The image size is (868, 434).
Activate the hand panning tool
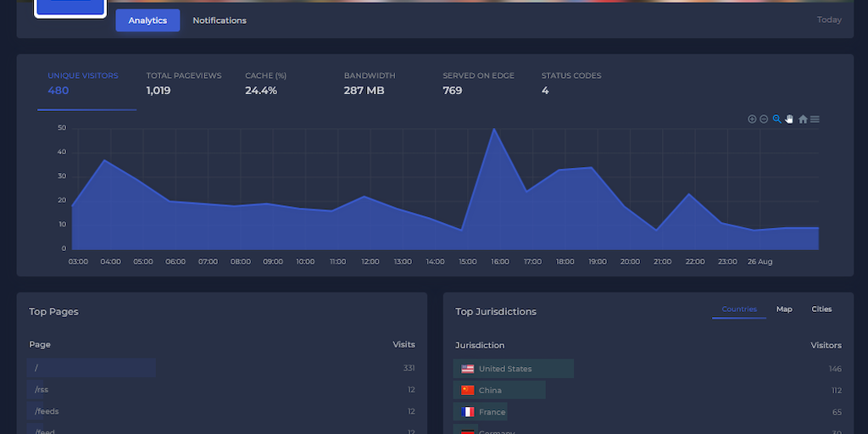(x=789, y=120)
